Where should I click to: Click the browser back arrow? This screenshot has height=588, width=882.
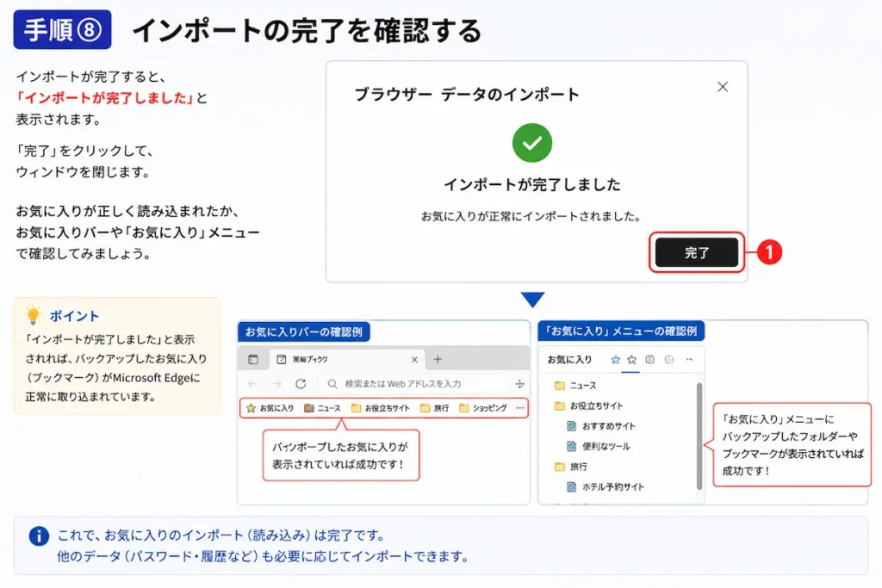pos(253,383)
